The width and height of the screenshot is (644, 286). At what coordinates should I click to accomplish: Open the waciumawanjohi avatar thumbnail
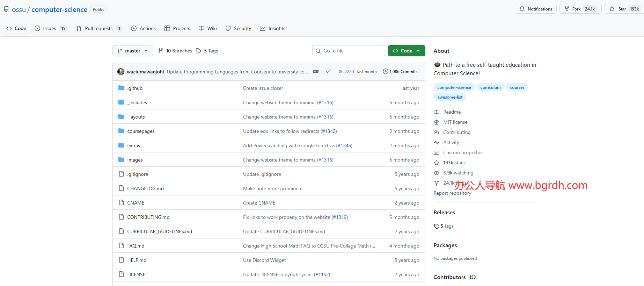121,72
